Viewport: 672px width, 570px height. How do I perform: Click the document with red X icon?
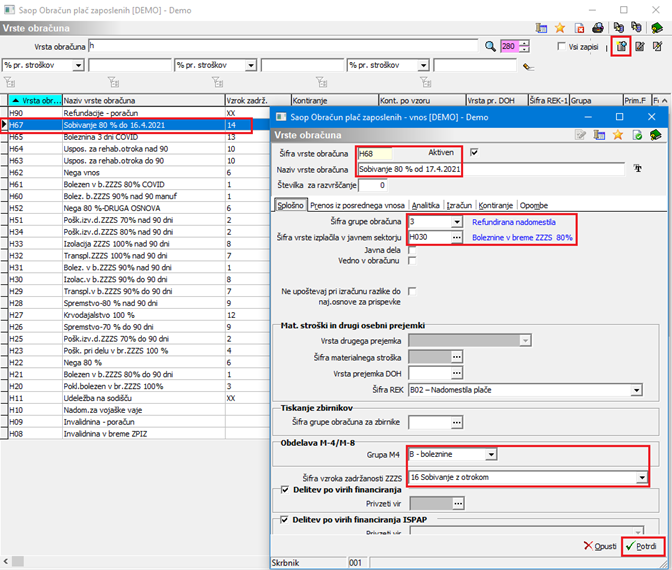[579, 28]
